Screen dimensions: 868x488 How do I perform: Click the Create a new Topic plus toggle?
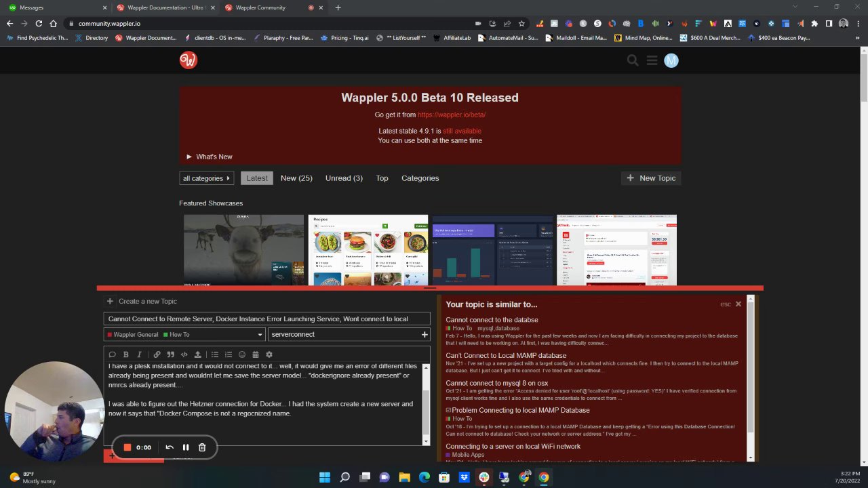coord(110,301)
